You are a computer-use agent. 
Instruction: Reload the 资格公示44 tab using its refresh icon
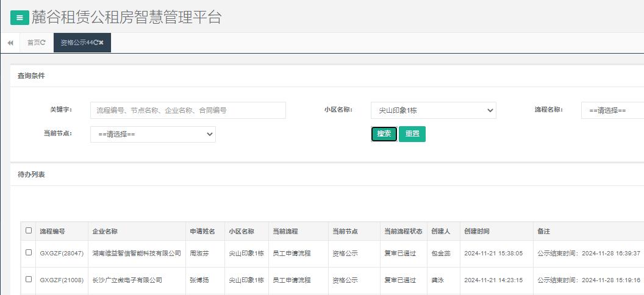[x=96, y=43]
